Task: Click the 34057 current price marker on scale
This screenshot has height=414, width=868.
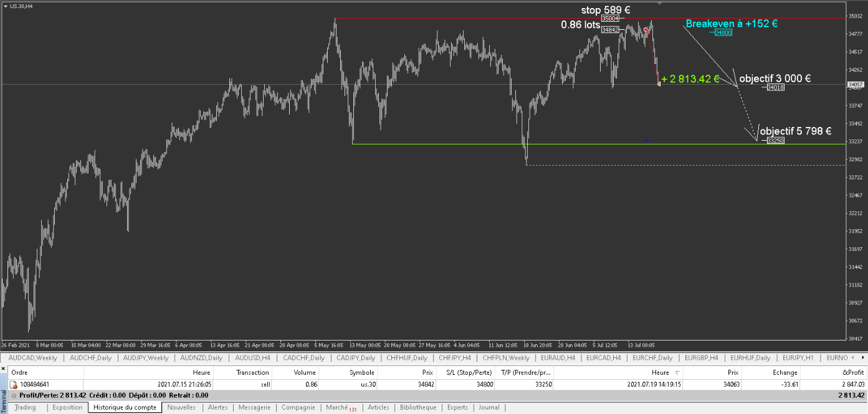Action: 856,84
